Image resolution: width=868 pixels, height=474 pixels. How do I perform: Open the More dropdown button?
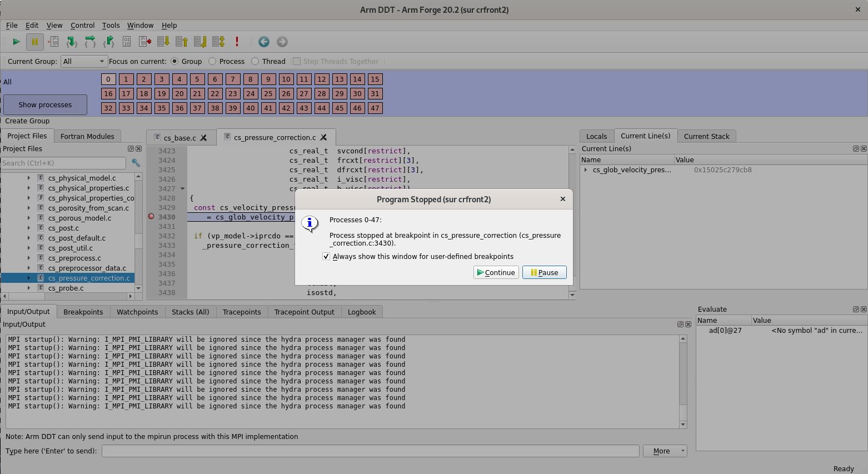[665, 451]
